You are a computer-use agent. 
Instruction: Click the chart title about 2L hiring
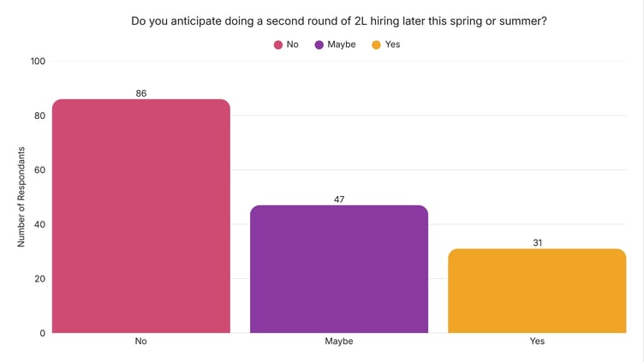[x=339, y=21]
